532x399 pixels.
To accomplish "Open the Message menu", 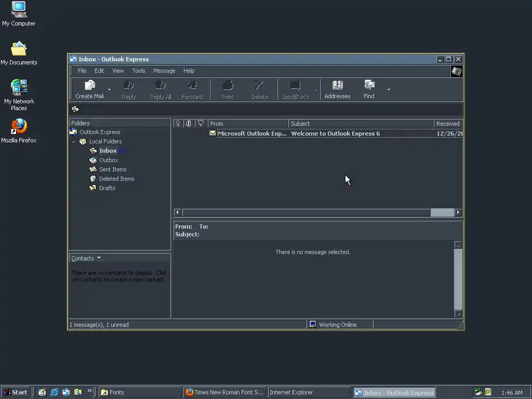I will (x=164, y=71).
